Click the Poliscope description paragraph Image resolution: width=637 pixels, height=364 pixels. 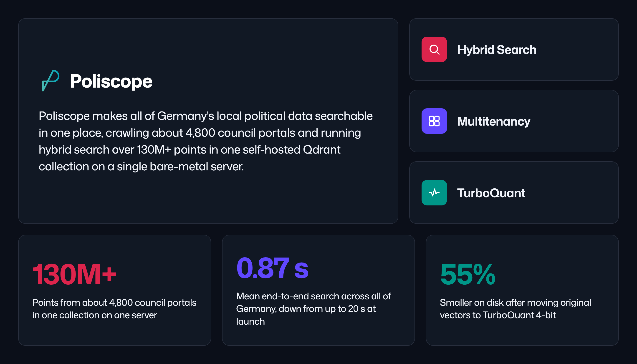pyautogui.click(x=205, y=141)
